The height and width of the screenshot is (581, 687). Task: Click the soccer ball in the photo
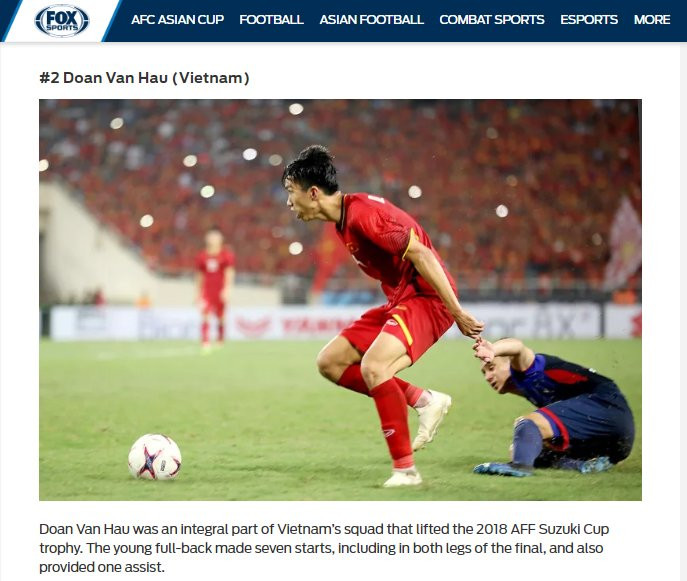pos(155,457)
